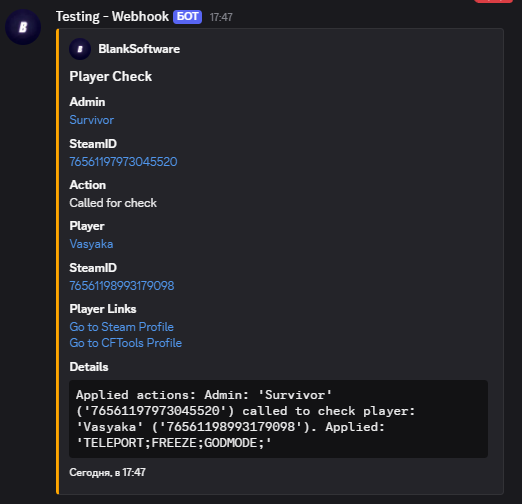
Task: Click the Player Check embed title
Action: (111, 77)
